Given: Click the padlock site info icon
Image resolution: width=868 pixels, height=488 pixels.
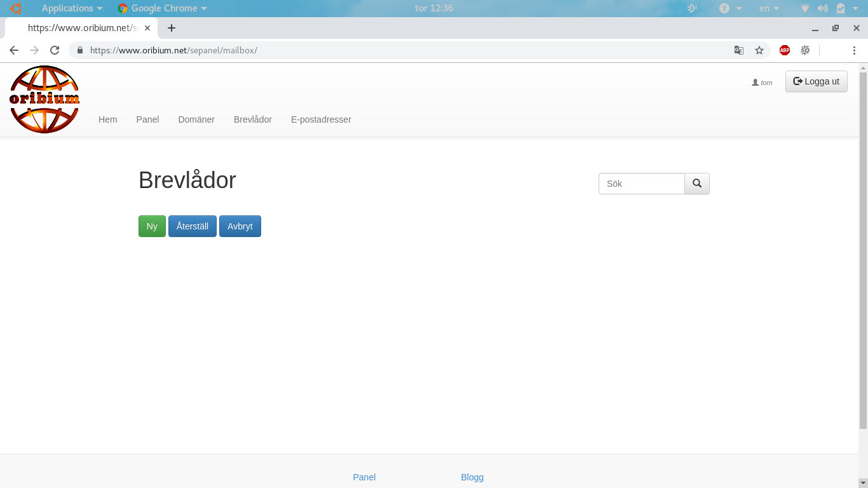Looking at the screenshot, I should tap(80, 50).
